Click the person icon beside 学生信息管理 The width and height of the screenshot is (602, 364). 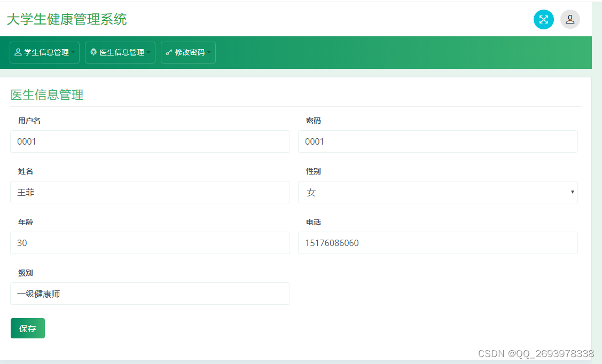pos(18,52)
